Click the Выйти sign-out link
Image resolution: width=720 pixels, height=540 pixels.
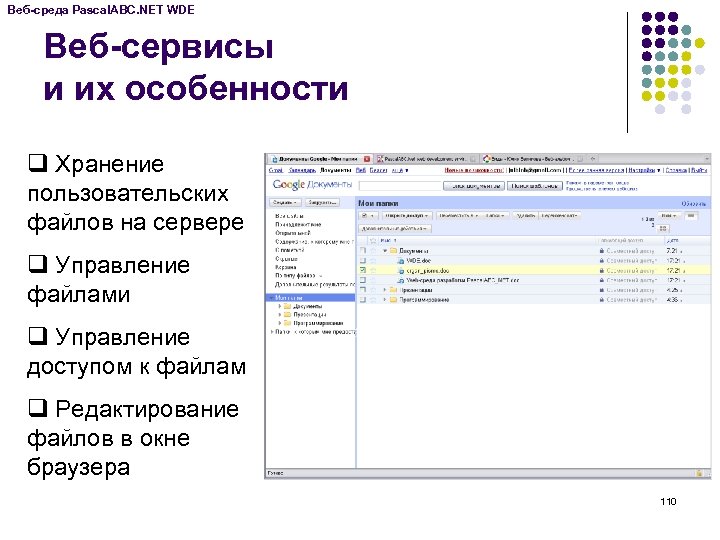point(699,170)
